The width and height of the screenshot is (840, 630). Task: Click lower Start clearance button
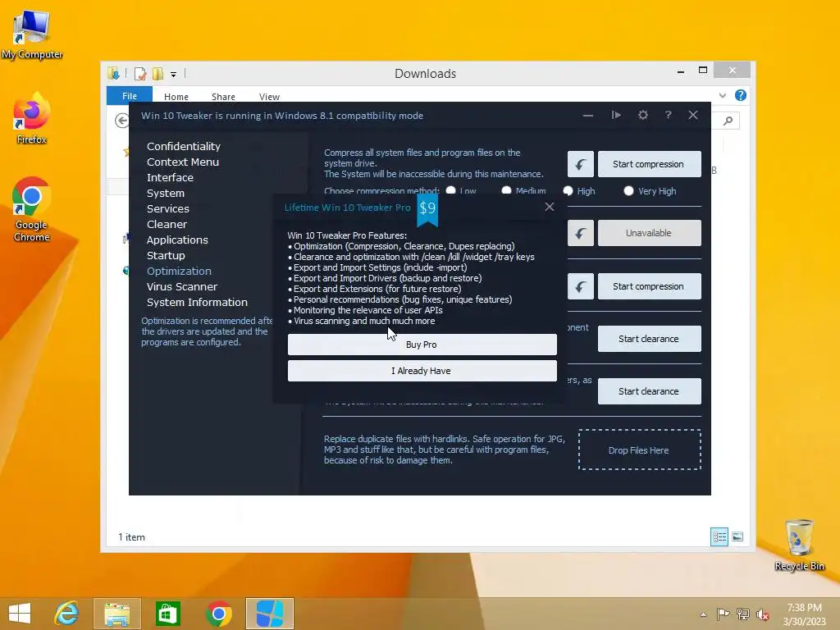coord(650,391)
